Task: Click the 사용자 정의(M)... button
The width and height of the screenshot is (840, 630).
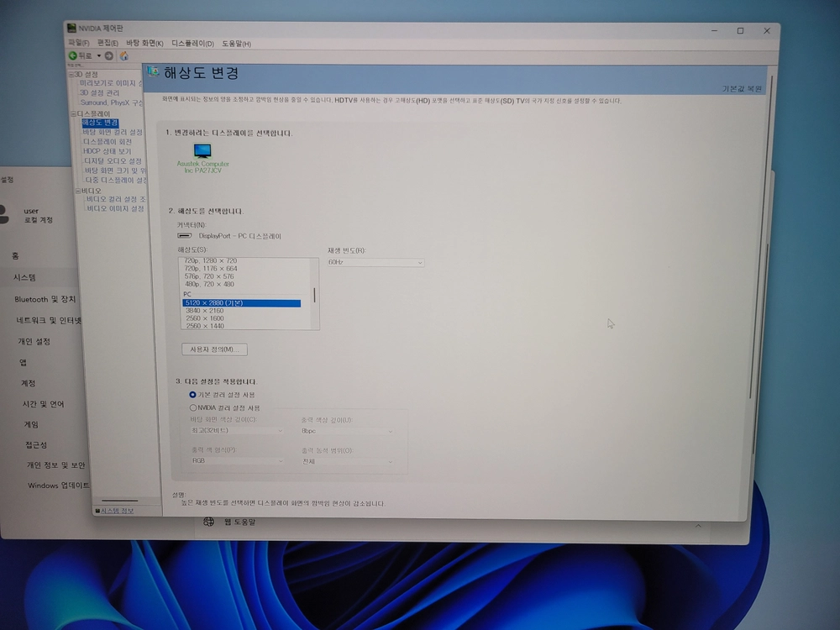Action: [214, 349]
